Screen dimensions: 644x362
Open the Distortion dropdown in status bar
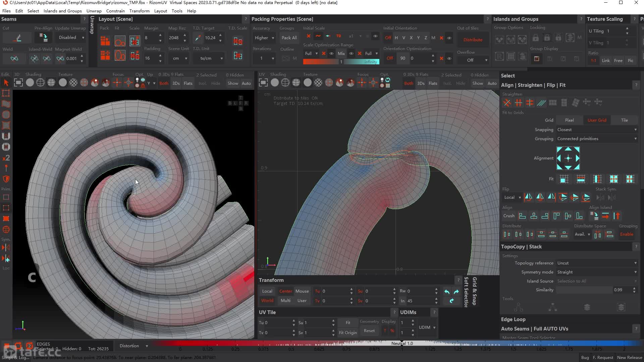(133, 346)
